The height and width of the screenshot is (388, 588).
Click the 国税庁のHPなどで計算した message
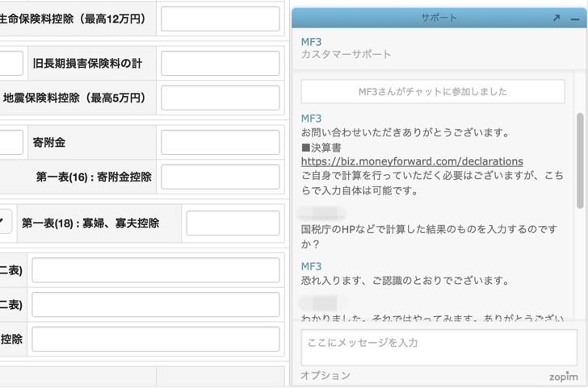tap(430, 236)
